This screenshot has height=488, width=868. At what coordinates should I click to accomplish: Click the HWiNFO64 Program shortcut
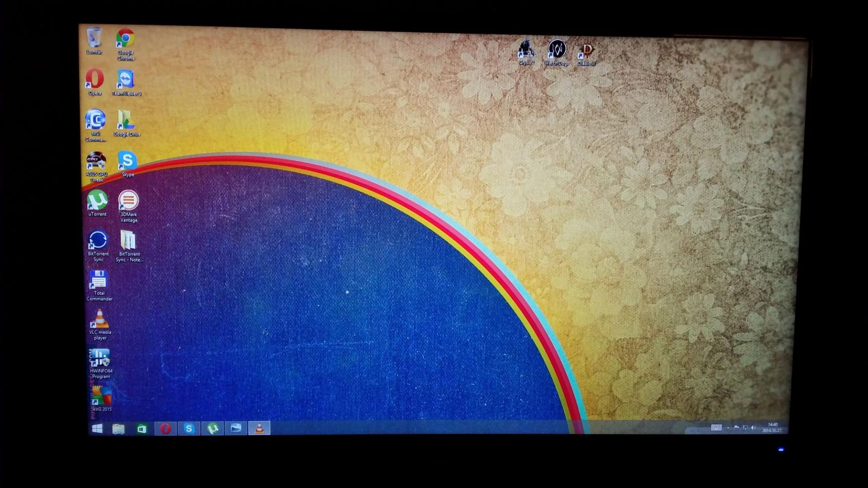point(100,358)
